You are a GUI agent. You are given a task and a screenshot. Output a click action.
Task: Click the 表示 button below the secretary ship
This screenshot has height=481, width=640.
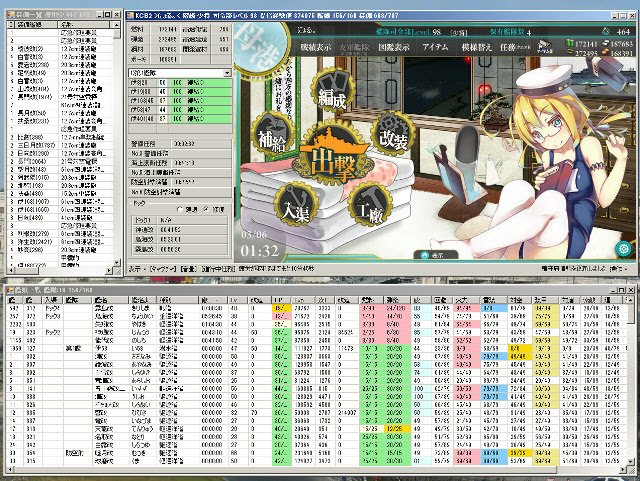[x=435, y=254]
